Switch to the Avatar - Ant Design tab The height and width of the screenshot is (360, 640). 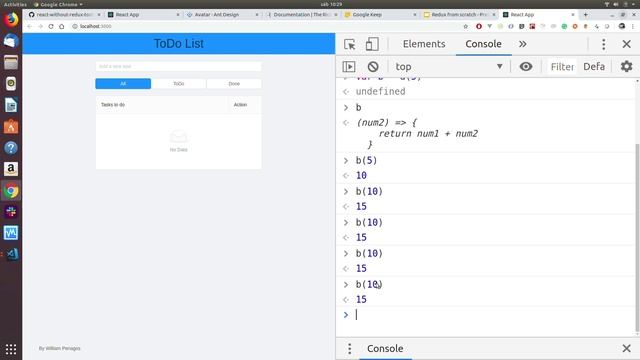click(x=222, y=15)
